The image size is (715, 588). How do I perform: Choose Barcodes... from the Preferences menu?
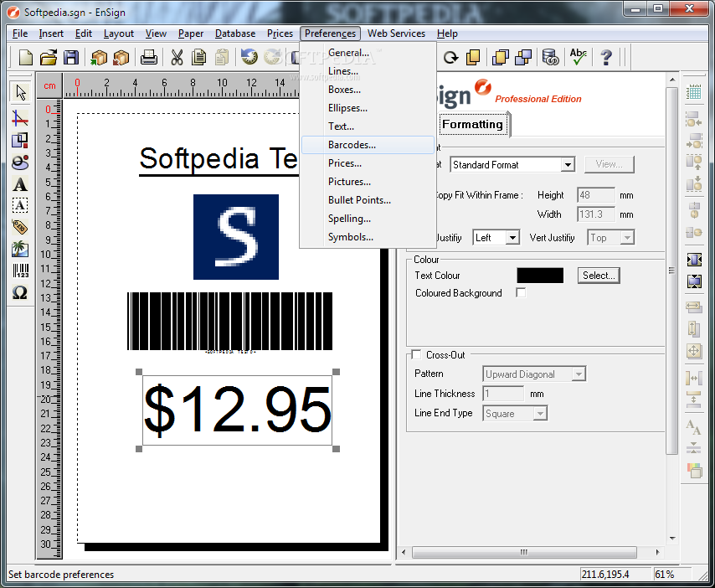368,145
